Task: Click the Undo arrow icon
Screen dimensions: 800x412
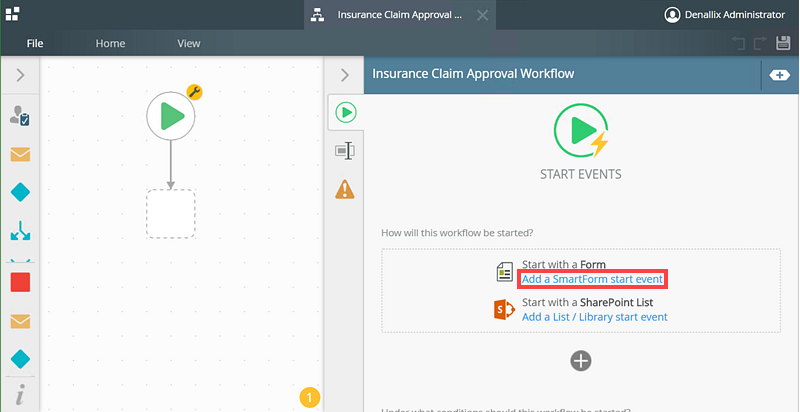Action: click(738, 43)
